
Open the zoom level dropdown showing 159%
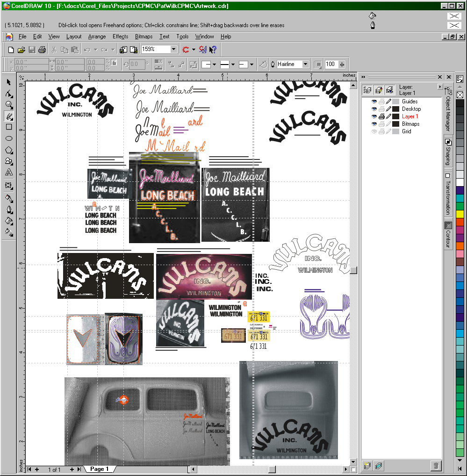173,49
